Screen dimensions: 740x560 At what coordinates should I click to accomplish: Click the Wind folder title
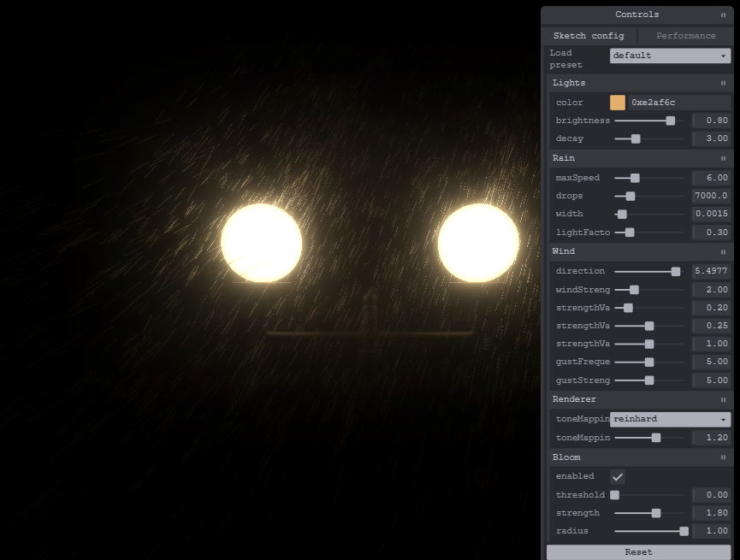tap(564, 251)
